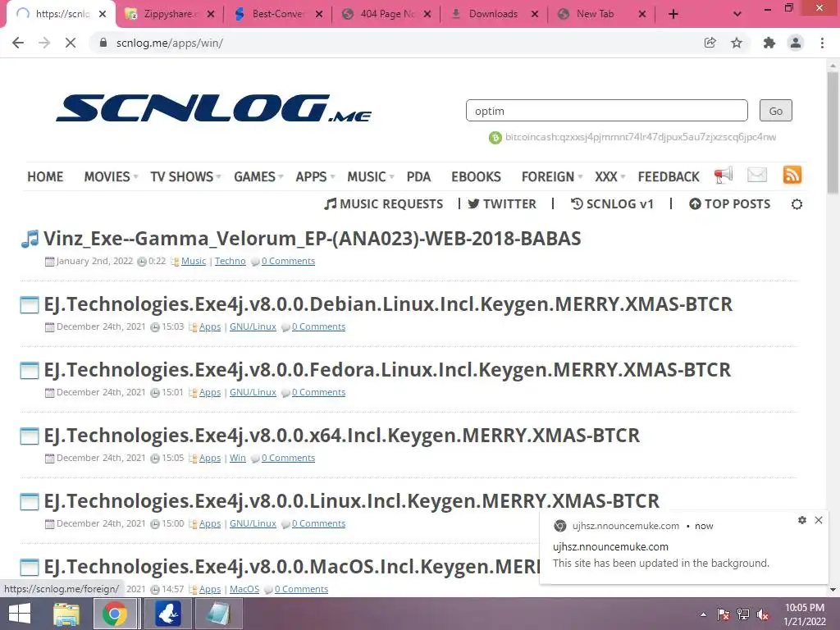The width and height of the screenshot is (840, 630).
Task: Close the Zippyshare tab
Action: [x=211, y=15]
